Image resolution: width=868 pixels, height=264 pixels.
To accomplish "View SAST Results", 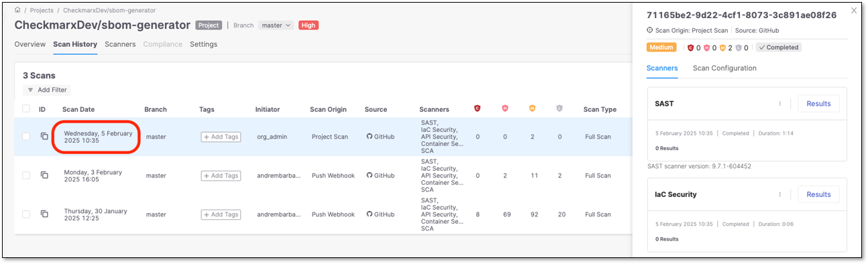I will pos(818,103).
